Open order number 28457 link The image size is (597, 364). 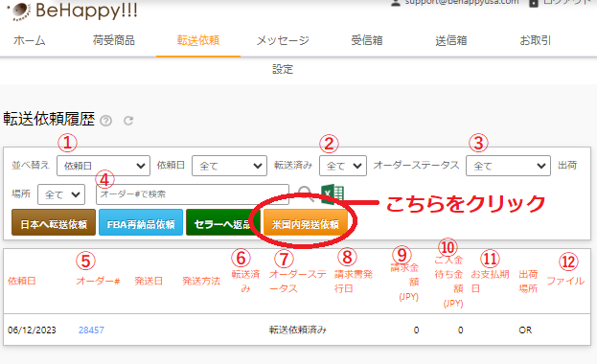pos(91,330)
